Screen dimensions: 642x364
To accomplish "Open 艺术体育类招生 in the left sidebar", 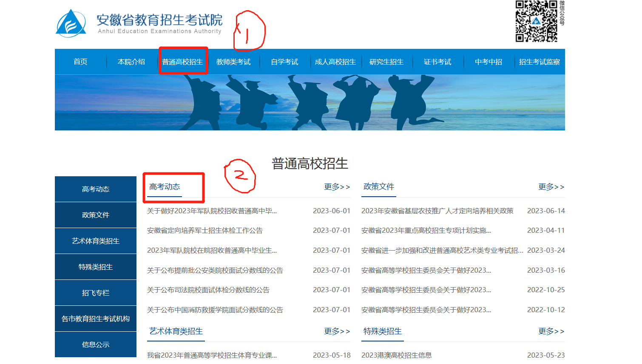I will click(x=96, y=241).
